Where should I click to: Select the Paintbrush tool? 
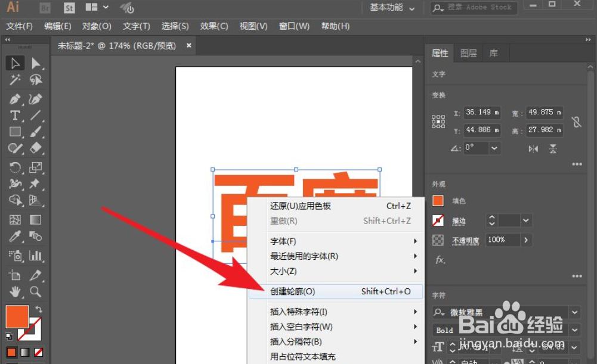pyautogui.click(x=36, y=132)
